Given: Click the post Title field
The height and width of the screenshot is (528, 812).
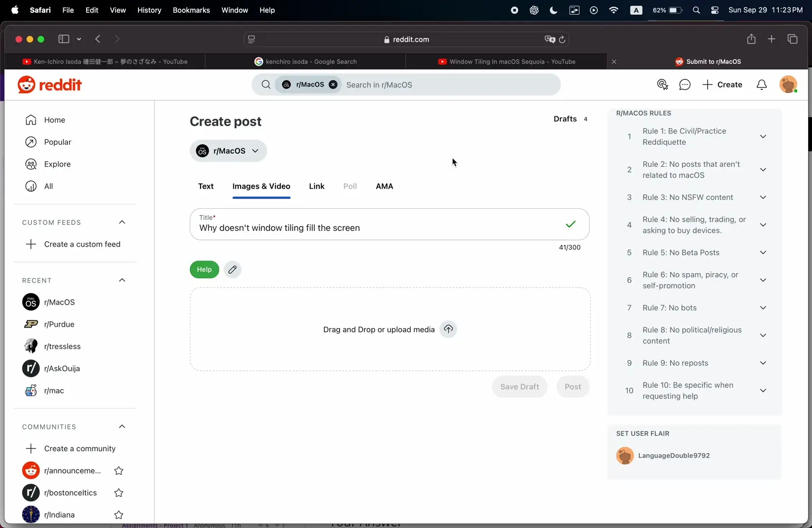Looking at the screenshot, I should [389, 224].
